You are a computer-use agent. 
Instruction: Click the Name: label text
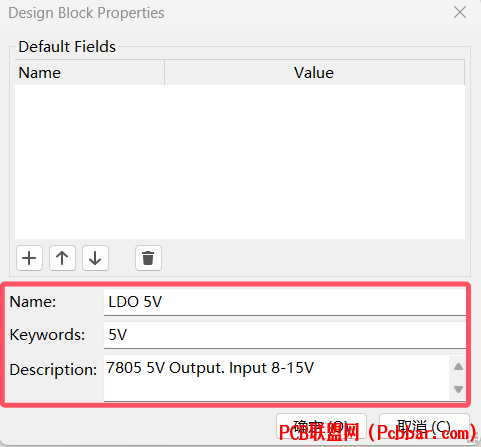(33, 302)
